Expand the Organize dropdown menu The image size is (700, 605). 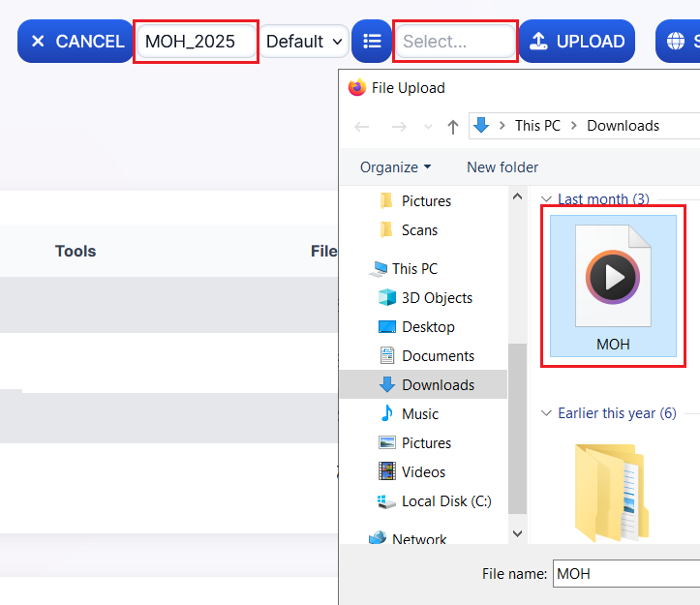395,167
